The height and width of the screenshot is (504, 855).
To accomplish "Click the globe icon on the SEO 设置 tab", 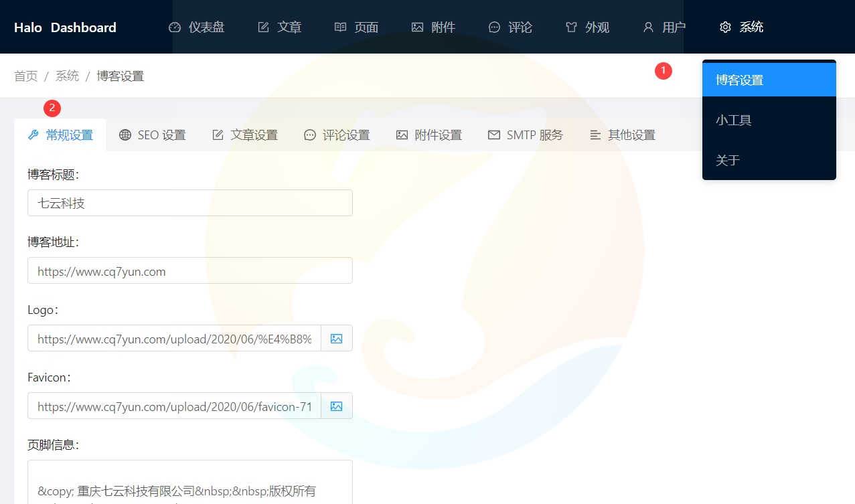I will [125, 135].
